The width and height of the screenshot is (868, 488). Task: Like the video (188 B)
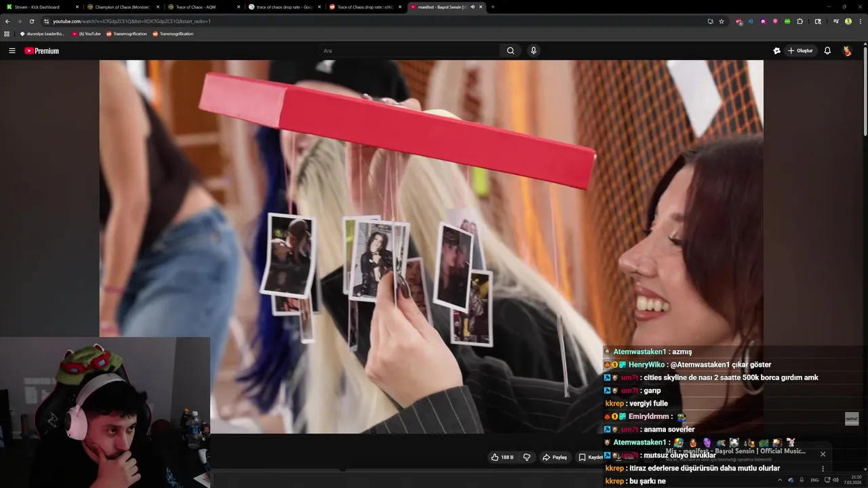coord(502,457)
